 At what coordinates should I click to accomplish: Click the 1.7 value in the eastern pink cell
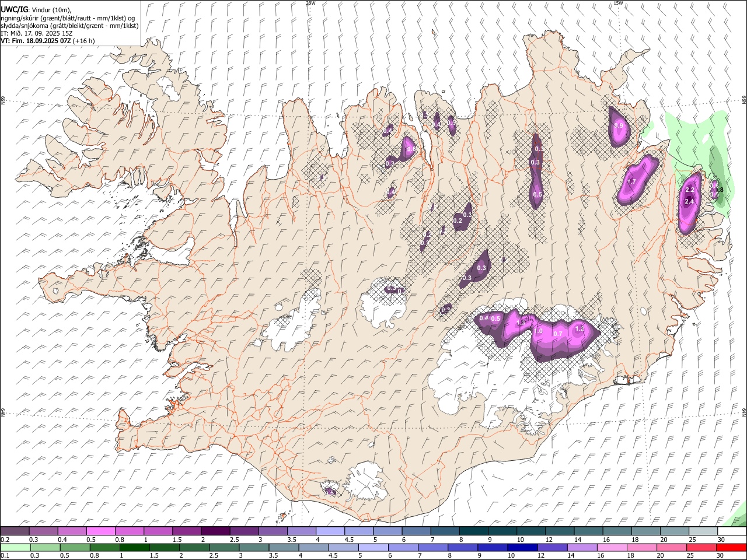point(631,181)
